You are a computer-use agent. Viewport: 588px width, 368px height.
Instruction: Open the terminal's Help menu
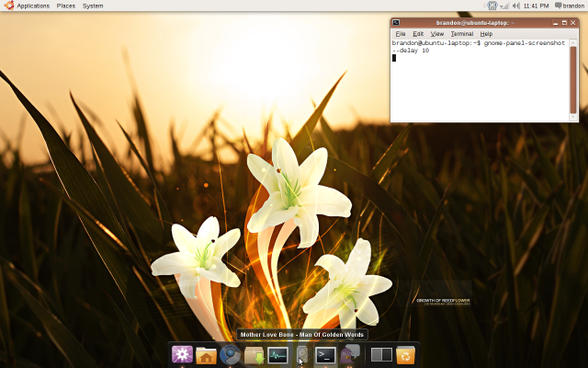(x=486, y=34)
